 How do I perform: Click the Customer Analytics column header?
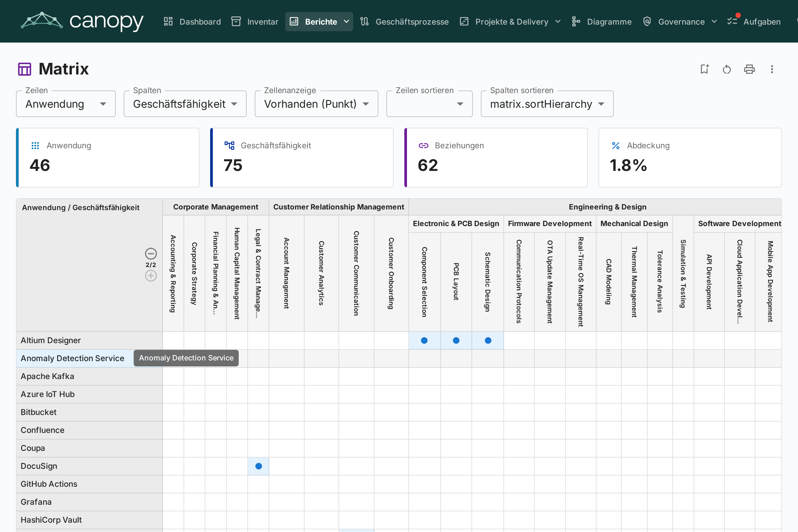[321, 273]
